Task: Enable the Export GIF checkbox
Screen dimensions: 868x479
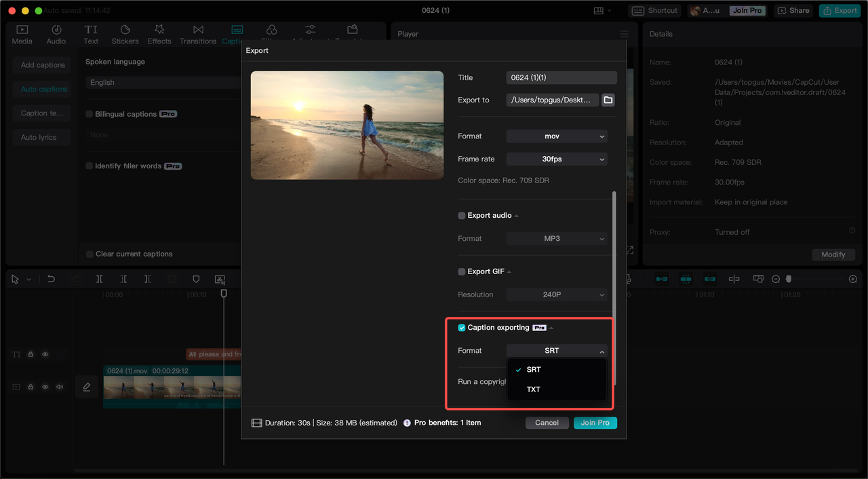Action: (462, 271)
